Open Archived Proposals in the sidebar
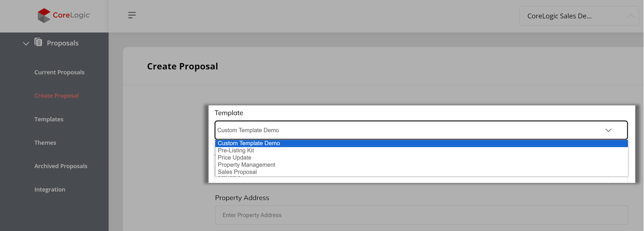Viewport: 644px width, 231px height. click(61, 166)
